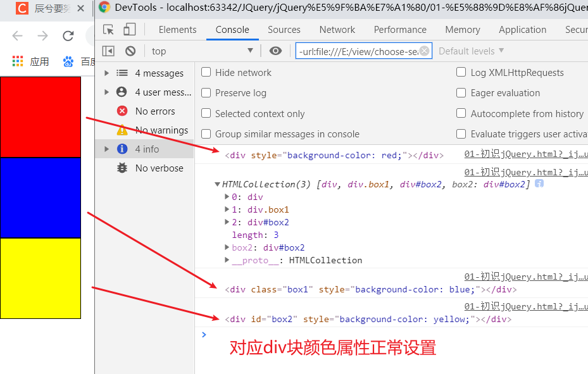Click the CSDN tab favicon
The height and width of the screenshot is (374, 588).
22,8
